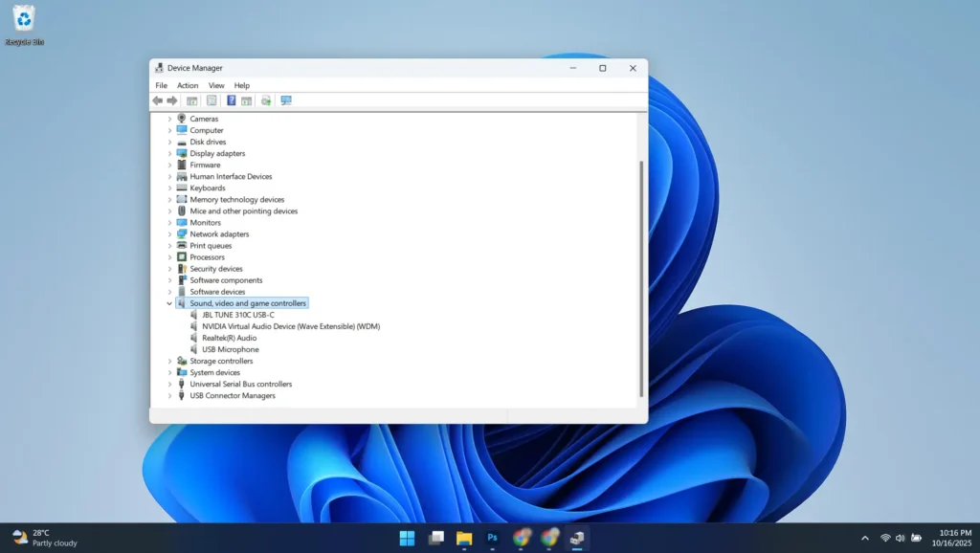This screenshot has width=980, height=553.
Task: Expand the Network adapters category
Action: [x=170, y=233]
